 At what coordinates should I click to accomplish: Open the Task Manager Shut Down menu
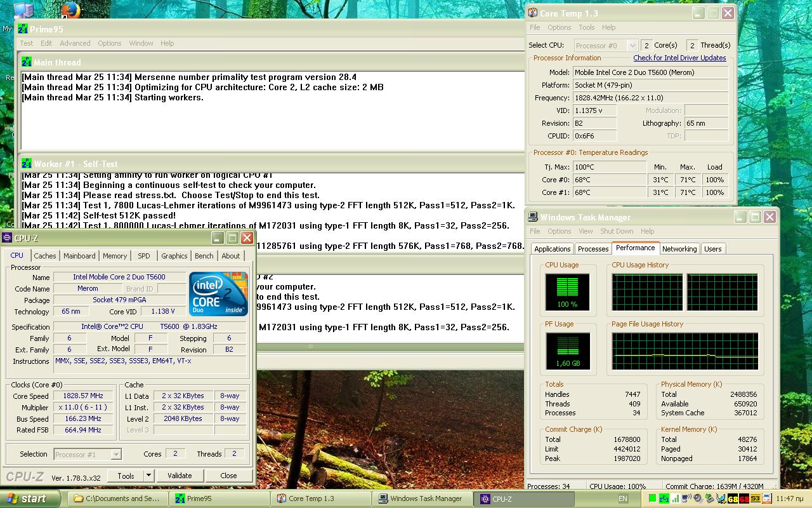click(617, 231)
